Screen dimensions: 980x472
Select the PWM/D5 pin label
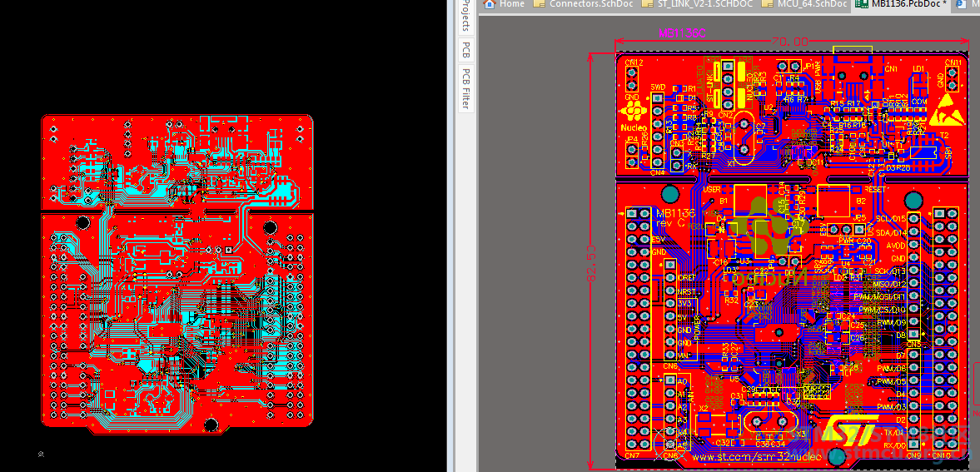pos(892,381)
